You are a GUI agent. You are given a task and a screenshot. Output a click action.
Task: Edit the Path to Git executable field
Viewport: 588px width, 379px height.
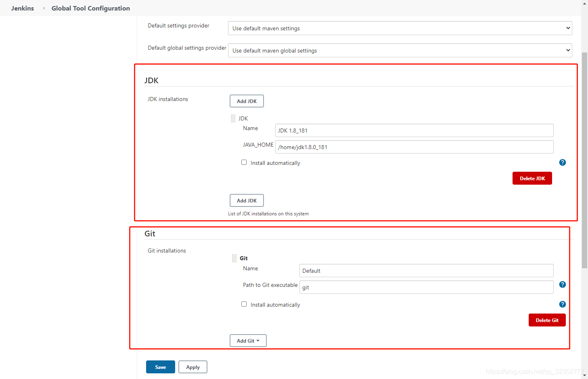point(427,287)
